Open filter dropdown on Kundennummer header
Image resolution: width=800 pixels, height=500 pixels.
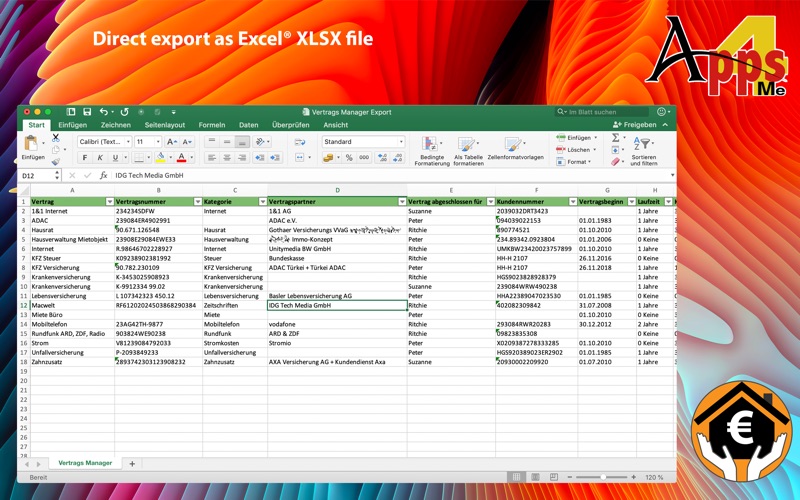point(572,202)
